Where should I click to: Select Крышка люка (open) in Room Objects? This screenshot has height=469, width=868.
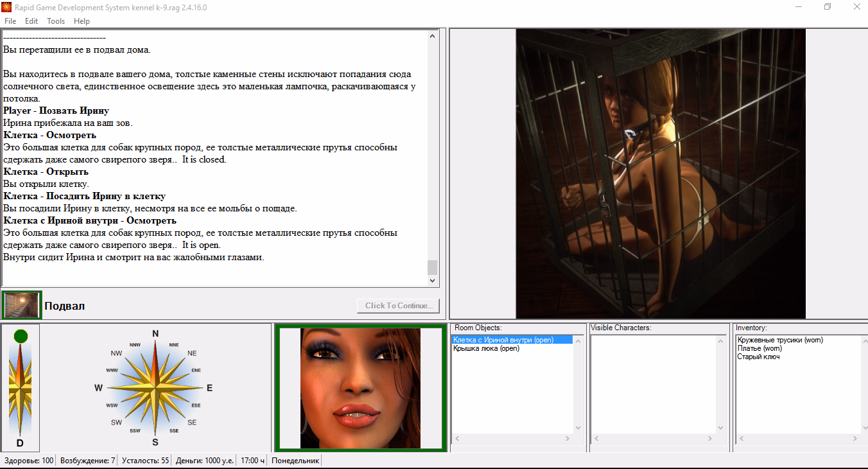point(486,348)
